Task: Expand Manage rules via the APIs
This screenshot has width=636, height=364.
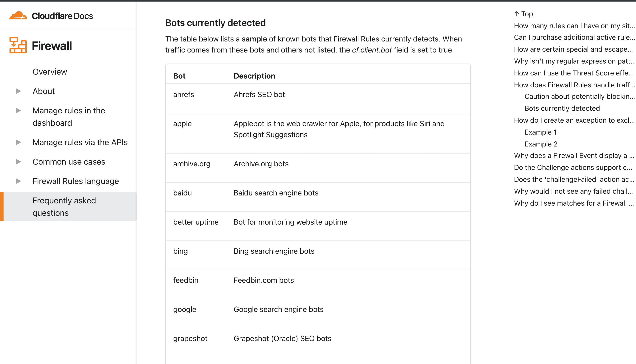Action: 18,142
